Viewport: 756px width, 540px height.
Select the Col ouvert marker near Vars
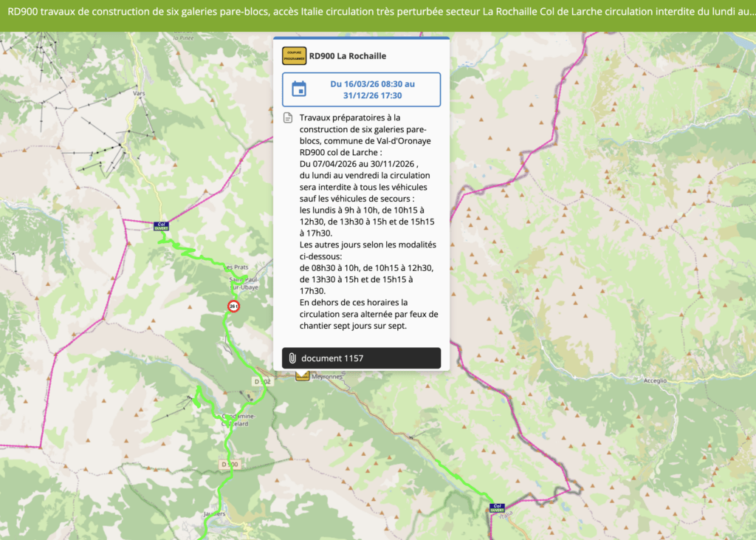[x=161, y=226]
